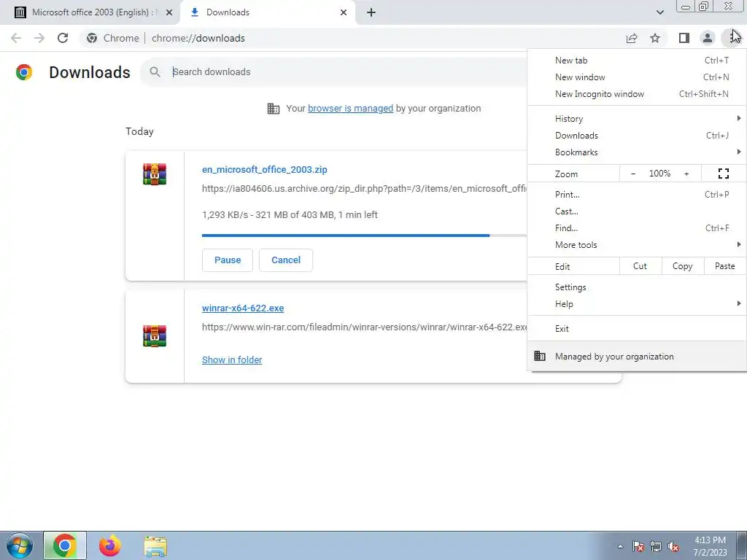Open Settings from the menu
The width and height of the screenshot is (747, 560).
637,287
